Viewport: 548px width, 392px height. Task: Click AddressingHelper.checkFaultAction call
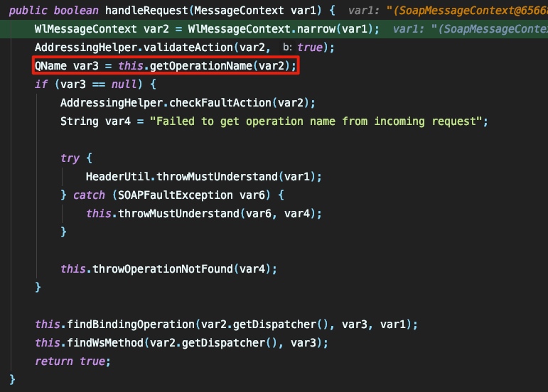pos(188,103)
